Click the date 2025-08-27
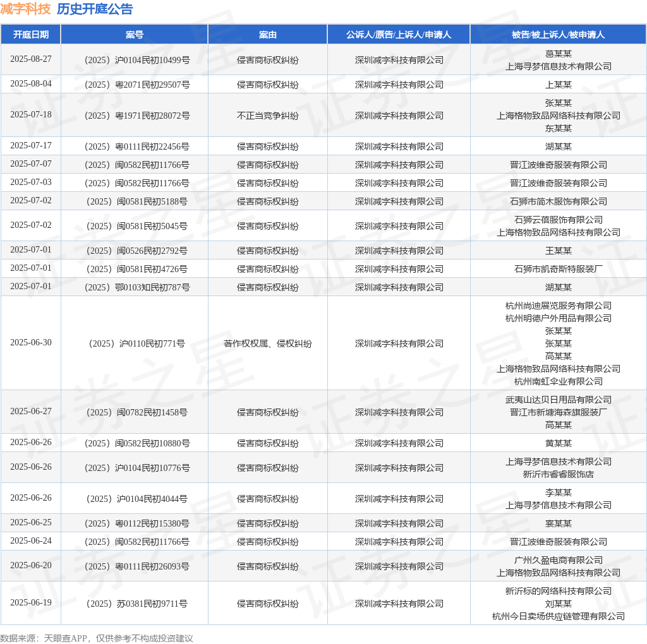This screenshot has width=647, height=644. click(31, 59)
